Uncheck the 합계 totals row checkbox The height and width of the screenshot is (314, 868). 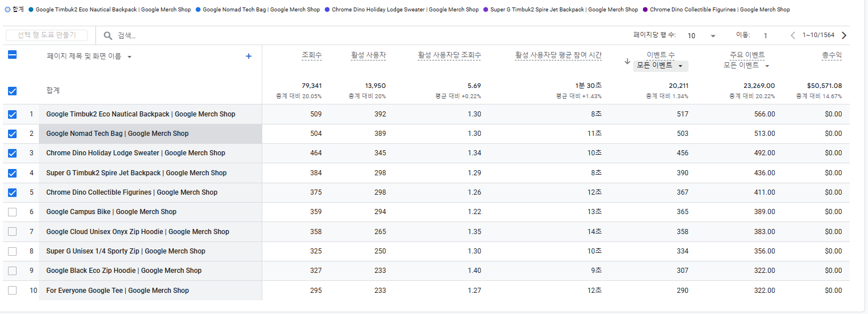(x=12, y=91)
